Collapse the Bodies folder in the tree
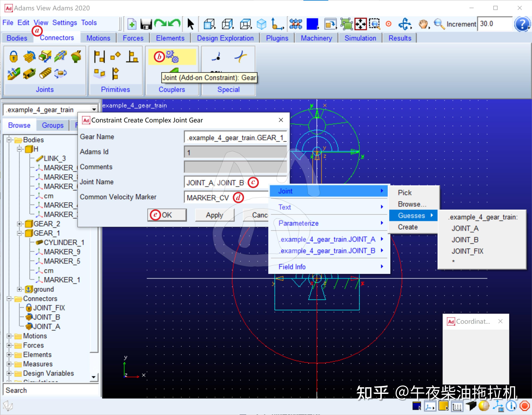 tap(9, 140)
